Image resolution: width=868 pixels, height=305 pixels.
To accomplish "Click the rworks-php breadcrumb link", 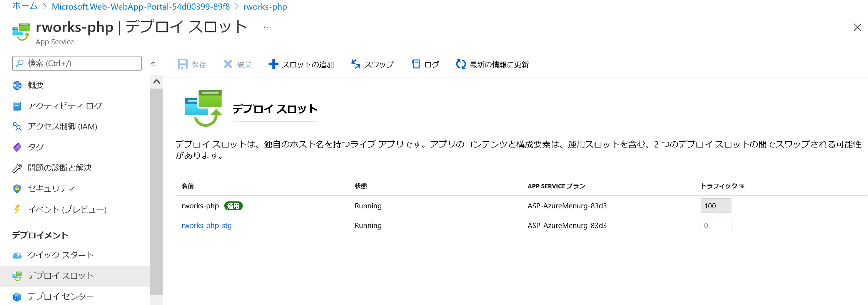I will (265, 7).
